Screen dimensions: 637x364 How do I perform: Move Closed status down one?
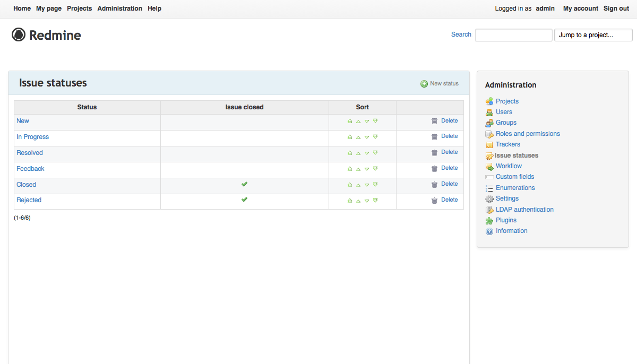tap(367, 185)
